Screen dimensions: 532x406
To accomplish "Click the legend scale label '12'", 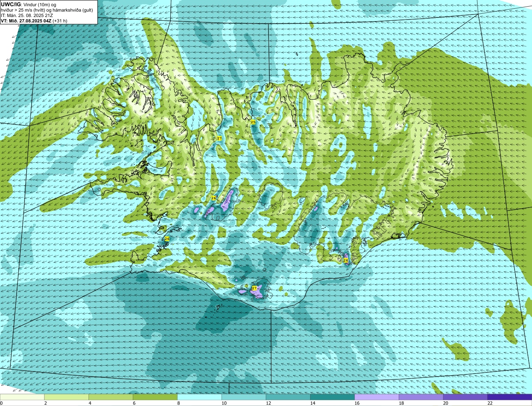I will [x=268, y=403].
